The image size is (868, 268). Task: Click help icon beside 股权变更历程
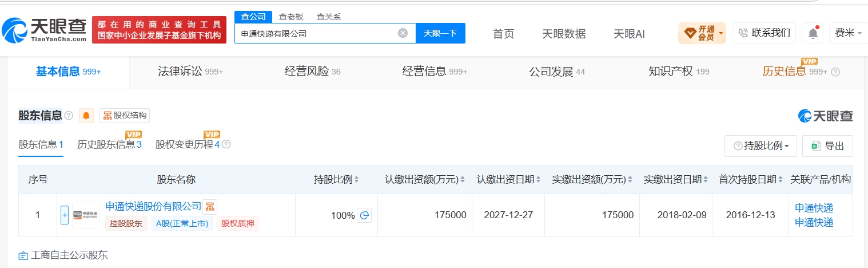(226, 145)
